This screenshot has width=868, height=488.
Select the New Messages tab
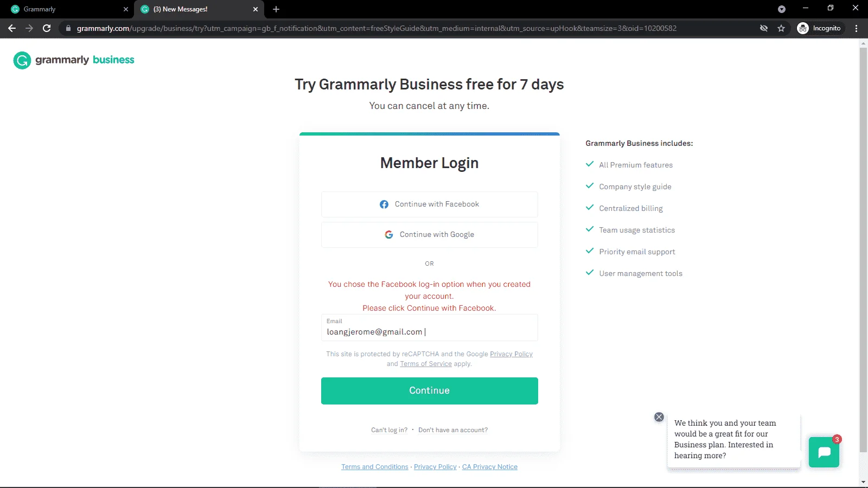tap(199, 9)
